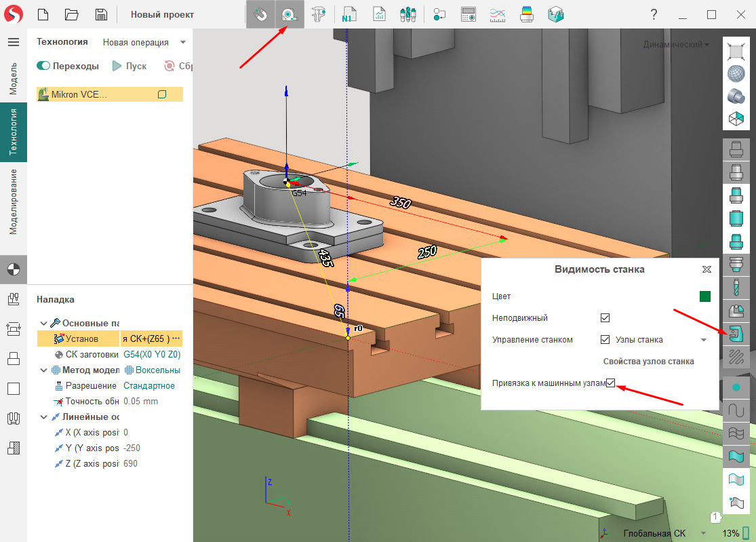Open the NC program N1 icon
Viewport: 756px width, 542px height.
coord(350,14)
